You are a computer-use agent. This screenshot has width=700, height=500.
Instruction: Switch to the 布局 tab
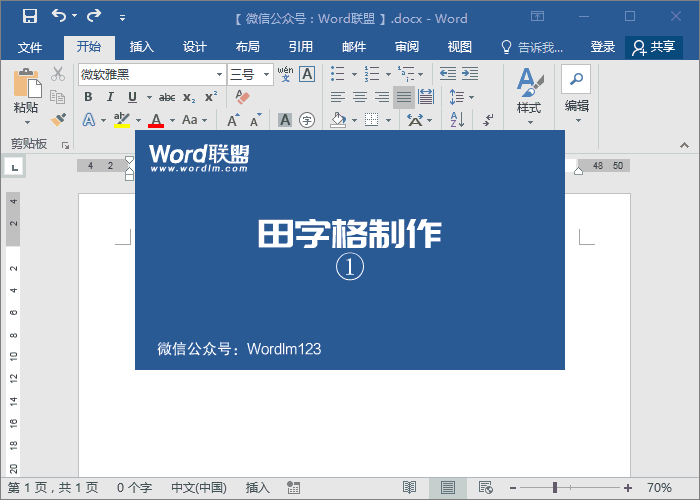(x=247, y=46)
